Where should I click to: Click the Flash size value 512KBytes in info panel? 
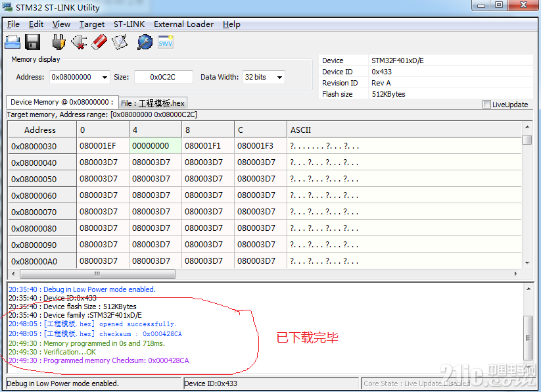pyautogui.click(x=388, y=94)
